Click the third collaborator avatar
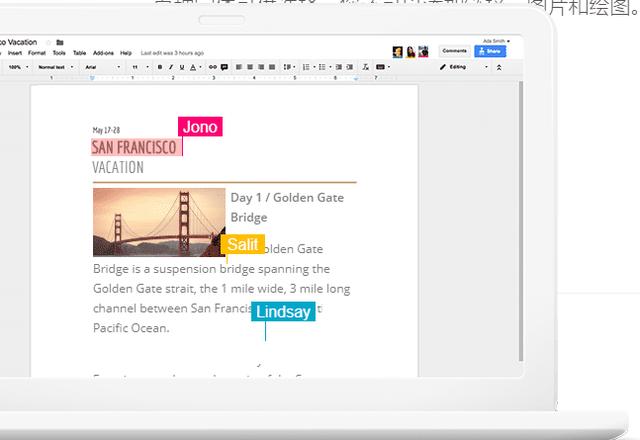Image resolution: width=640 pixels, height=440 pixels. [x=423, y=52]
